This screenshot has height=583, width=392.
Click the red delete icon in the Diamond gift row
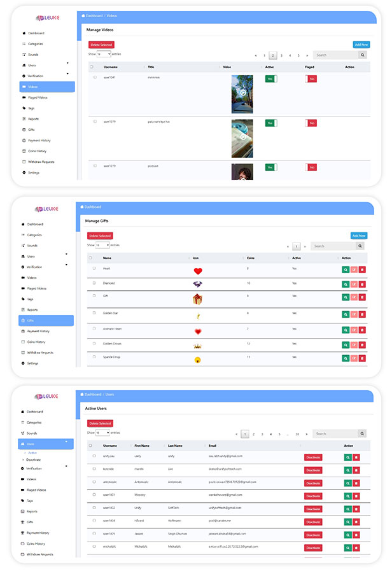(x=362, y=284)
